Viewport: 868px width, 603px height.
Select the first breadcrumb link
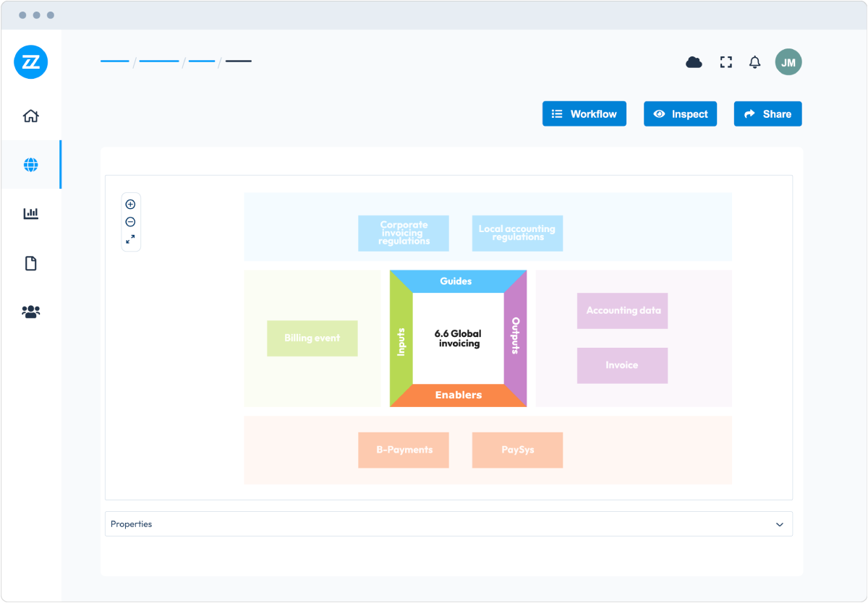click(x=114, y=61)
